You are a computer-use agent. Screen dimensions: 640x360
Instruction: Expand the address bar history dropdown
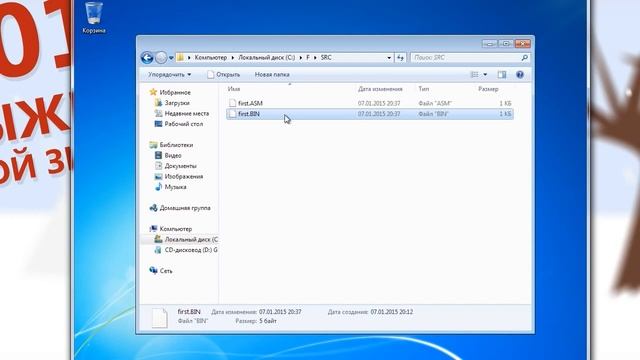[x=389, y=58]
